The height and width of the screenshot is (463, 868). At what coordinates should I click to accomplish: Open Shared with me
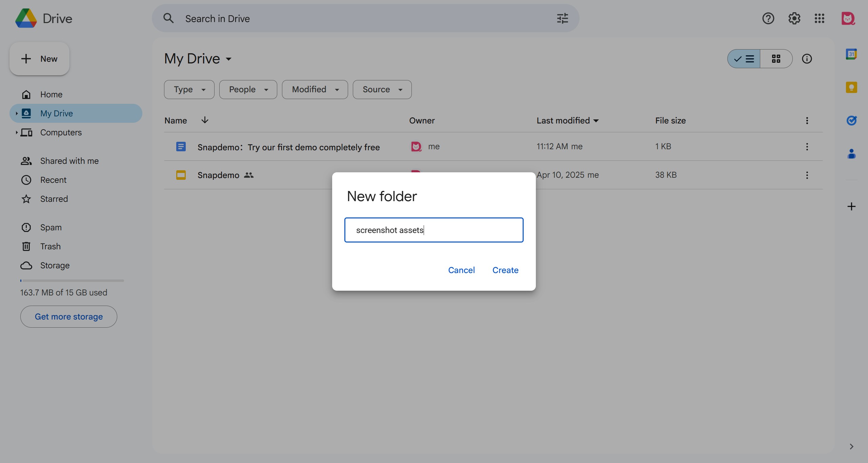[x=76, y=161]
